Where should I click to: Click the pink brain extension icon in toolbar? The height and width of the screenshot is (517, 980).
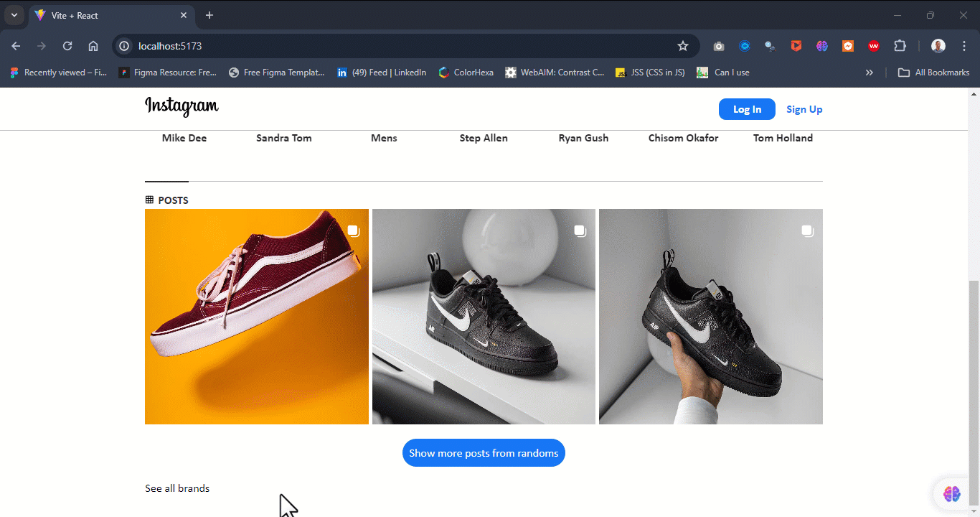pos(822,46)
